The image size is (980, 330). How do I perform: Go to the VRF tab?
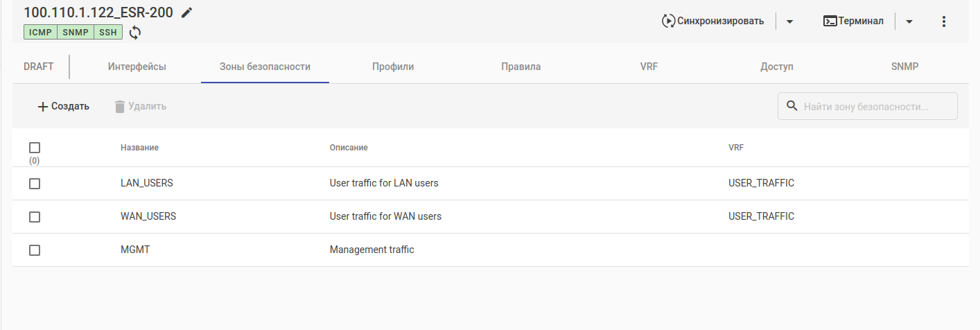click(x=649, y=67)
